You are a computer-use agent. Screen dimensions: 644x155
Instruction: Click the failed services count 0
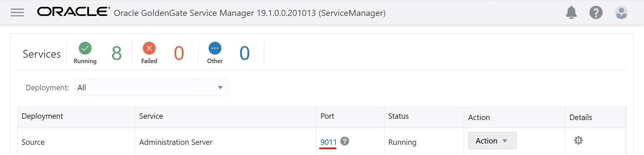pyautogui.click(x=179, y=53)
